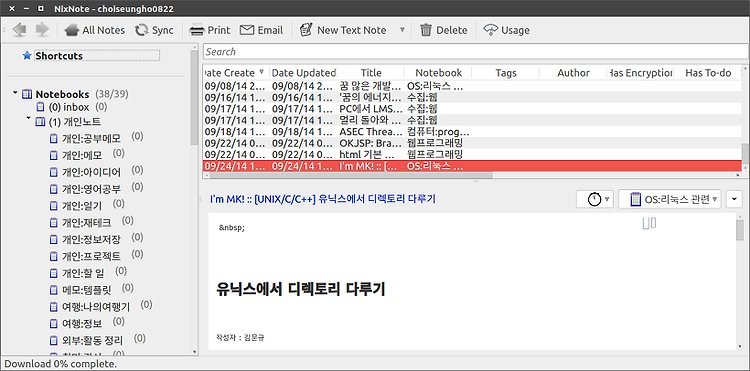750x371 pixels.
Task: Sort by Has Encryption column header
Action: point(641,73)
